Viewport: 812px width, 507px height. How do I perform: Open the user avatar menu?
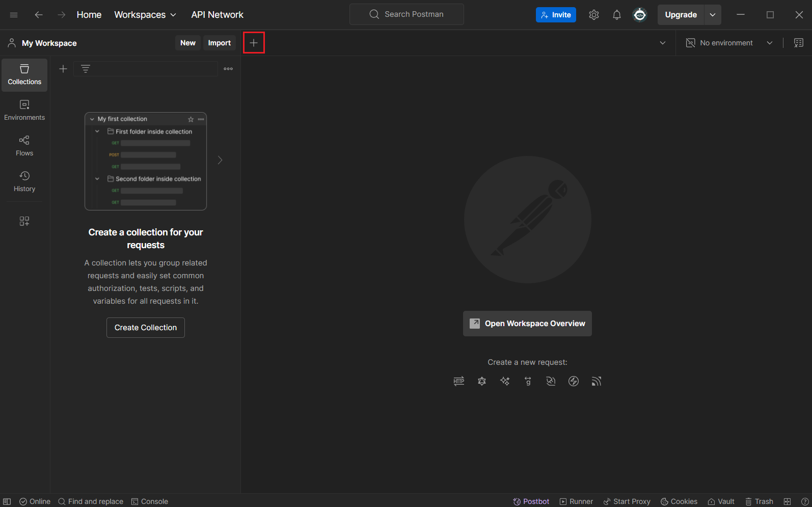640,15
